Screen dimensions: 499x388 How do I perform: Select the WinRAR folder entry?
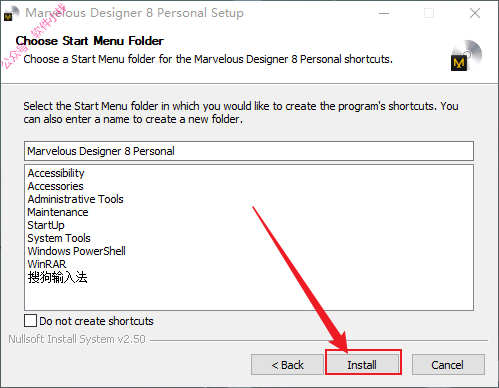(47, 264)
